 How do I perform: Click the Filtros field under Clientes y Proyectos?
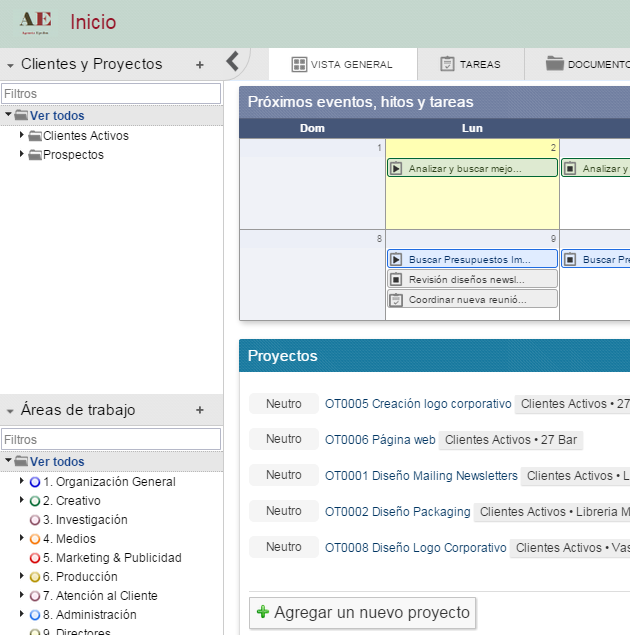(x=111, y=93)
